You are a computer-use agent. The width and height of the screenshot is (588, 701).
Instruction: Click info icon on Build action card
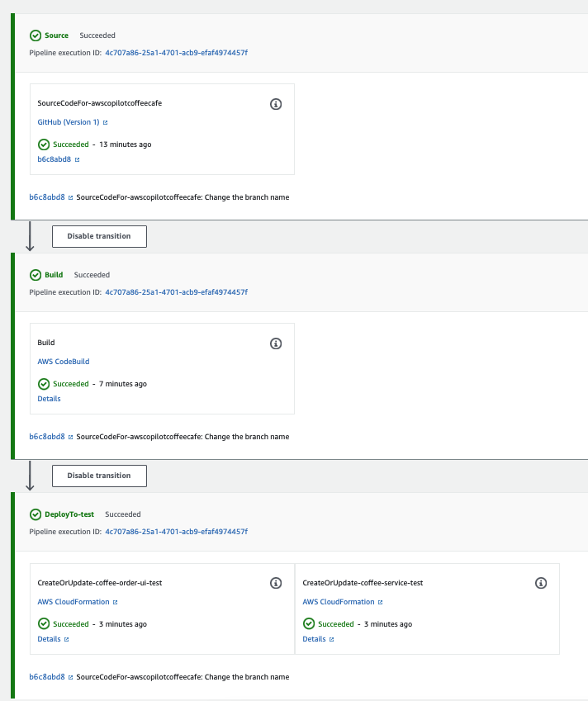276,343
